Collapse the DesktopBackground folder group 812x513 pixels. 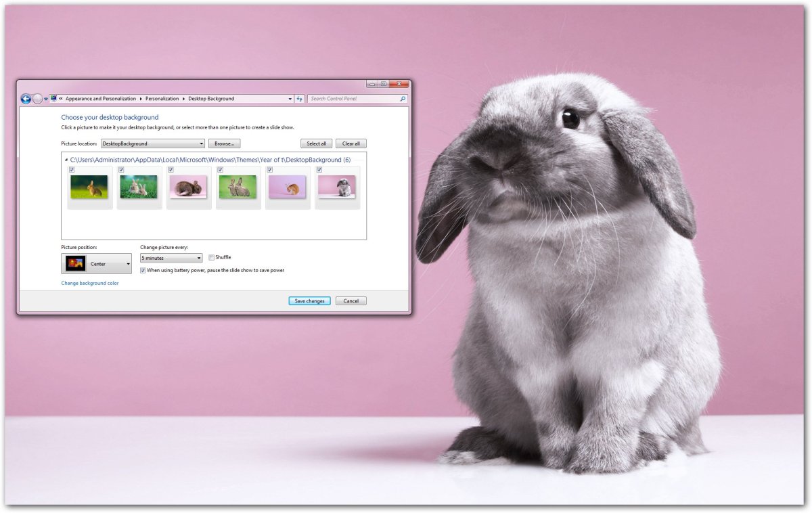click(66, 160)
